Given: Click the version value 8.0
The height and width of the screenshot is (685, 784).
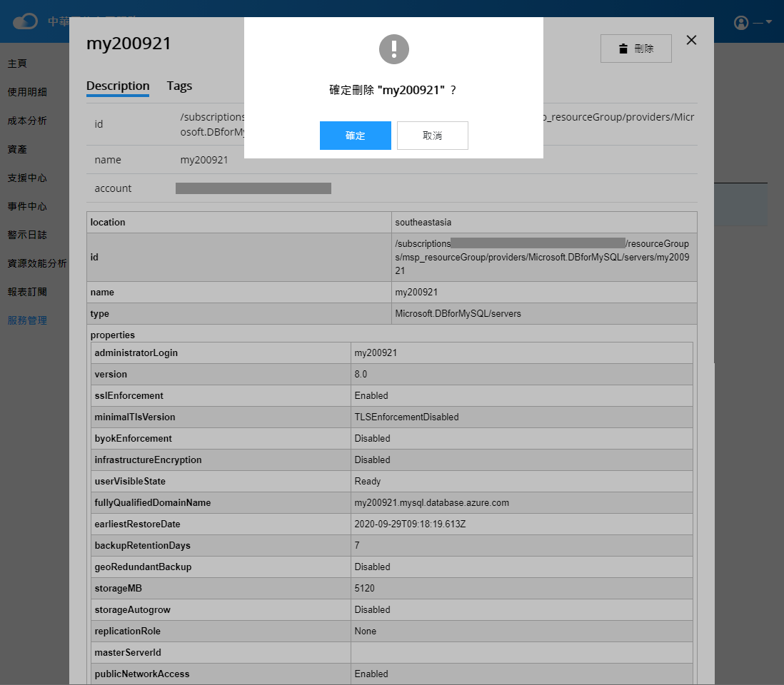Looking at the screenshot, I should coord(361,374).
